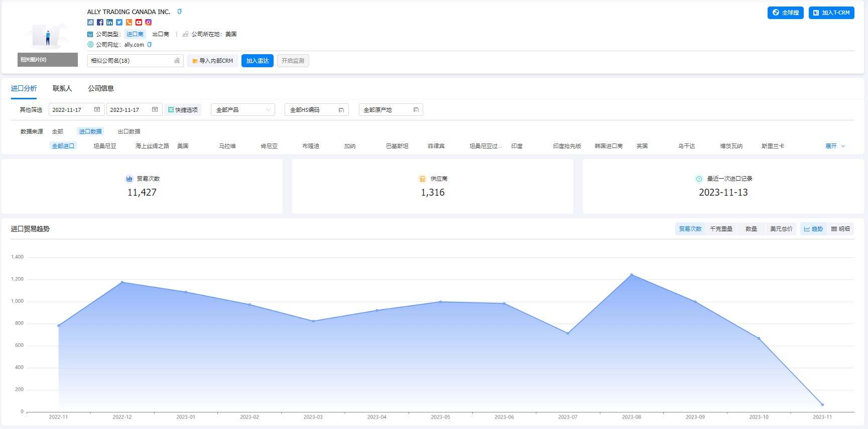
Task: Filter by 印度抢先版 import data
Action: (567, 146)
